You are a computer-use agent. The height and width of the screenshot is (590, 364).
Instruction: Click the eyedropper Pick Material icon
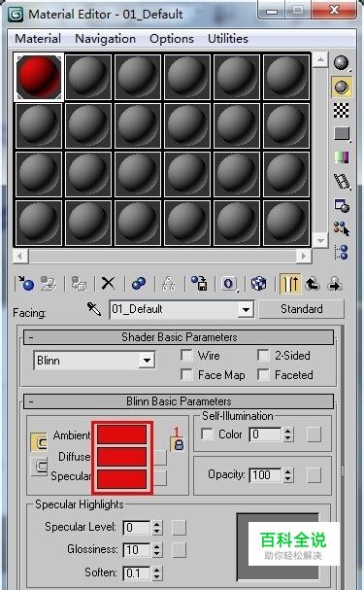tap(94, 309)
